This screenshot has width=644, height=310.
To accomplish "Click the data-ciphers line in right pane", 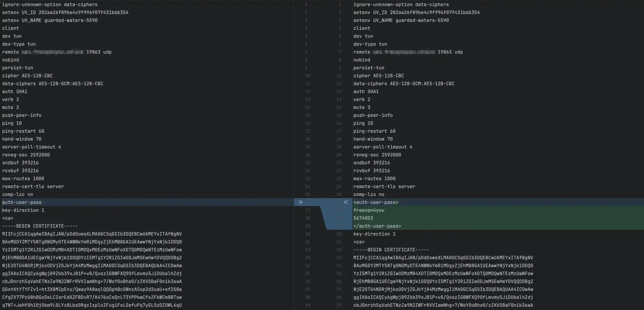I will coord(404,84).
